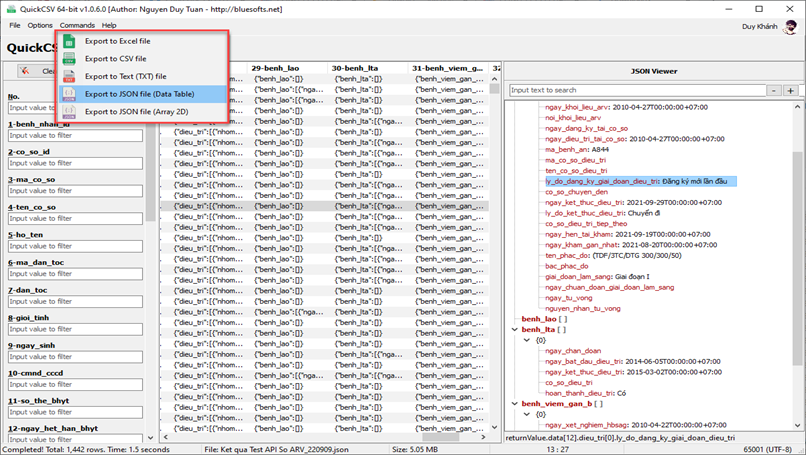The image size is (806, 455).
Task: Click the 13 : 27 cell position status entry
Action: [x=557, y=449]
